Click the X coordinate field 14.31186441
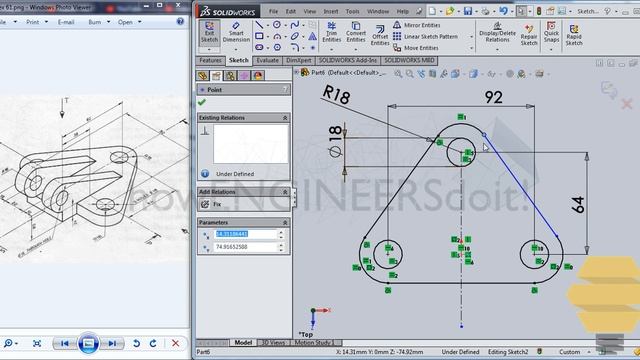 (246, 234)
